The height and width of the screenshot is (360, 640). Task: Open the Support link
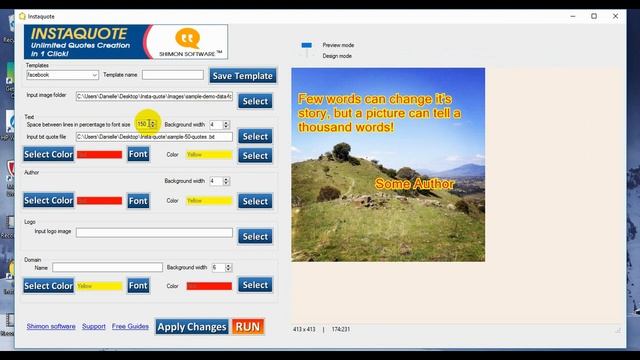tap(93, 326)
